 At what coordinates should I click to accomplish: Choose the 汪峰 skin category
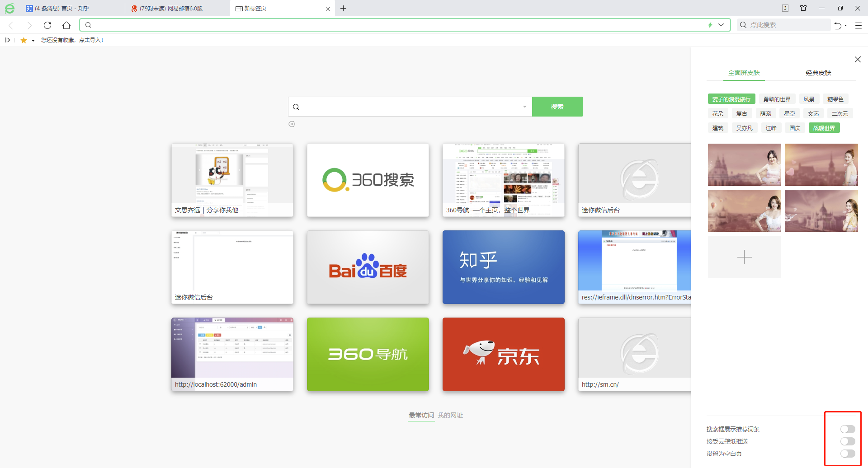click(771, 128)
